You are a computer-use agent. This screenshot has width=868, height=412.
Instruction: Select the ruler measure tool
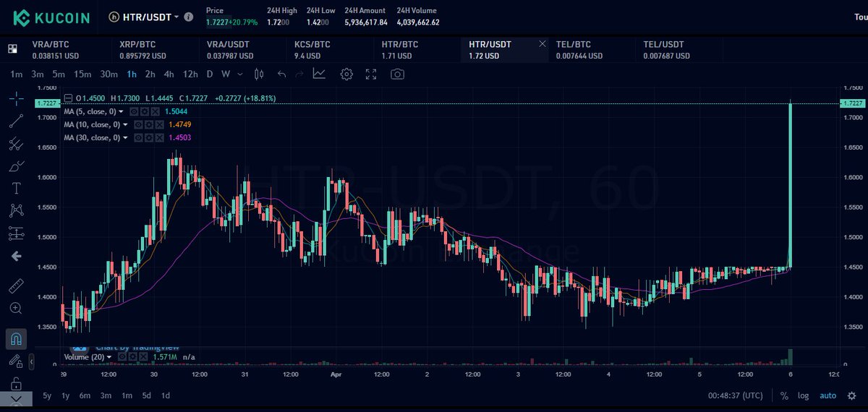coord(16,286)
